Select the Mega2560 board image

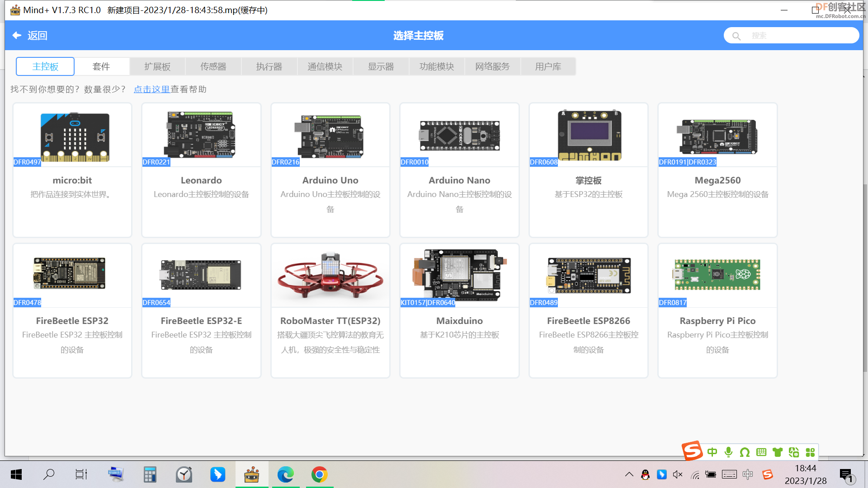pyautogui.click(x=717, y=137)
